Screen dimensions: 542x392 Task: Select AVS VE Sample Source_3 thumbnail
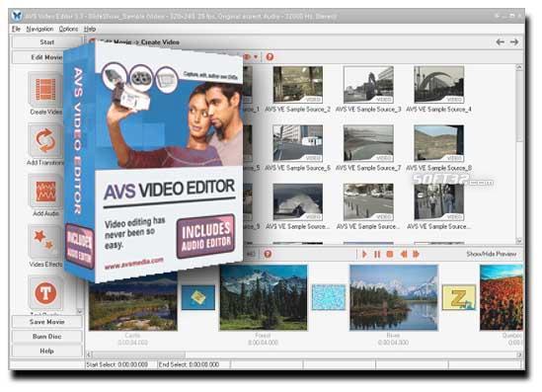[x=368, y=85]
